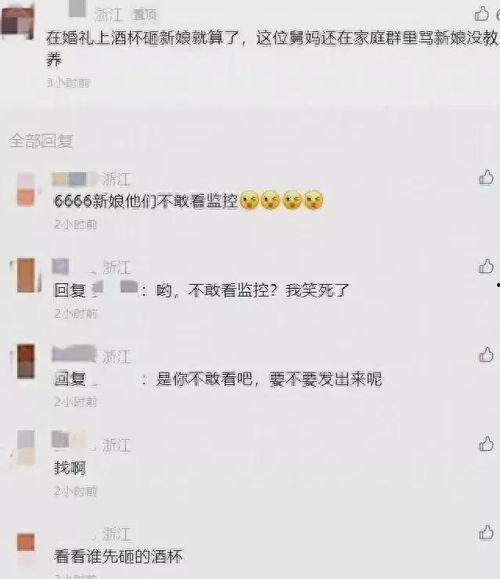
Task: Click the blurred username of the '6666新娘' commenter
Action: (x=75, y=179)
